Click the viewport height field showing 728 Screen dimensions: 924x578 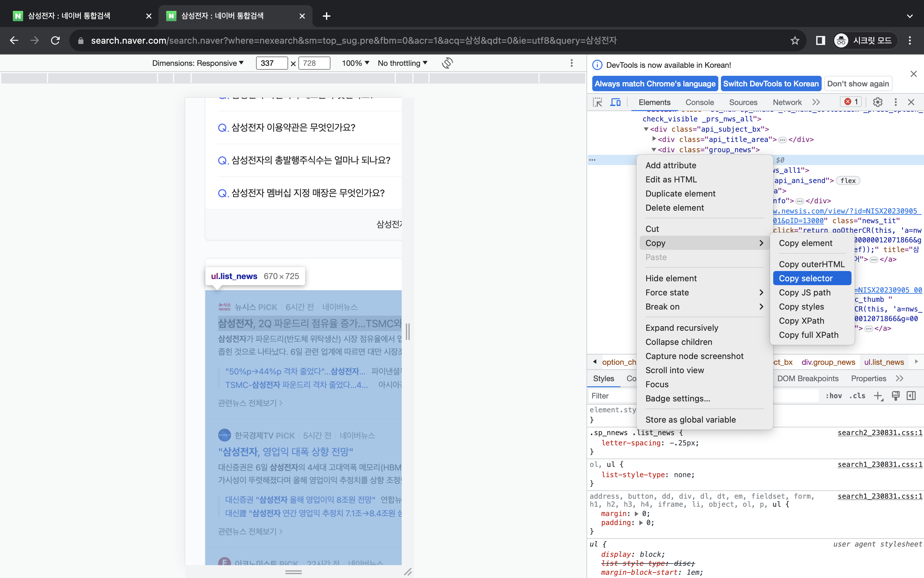coord(314,63)
